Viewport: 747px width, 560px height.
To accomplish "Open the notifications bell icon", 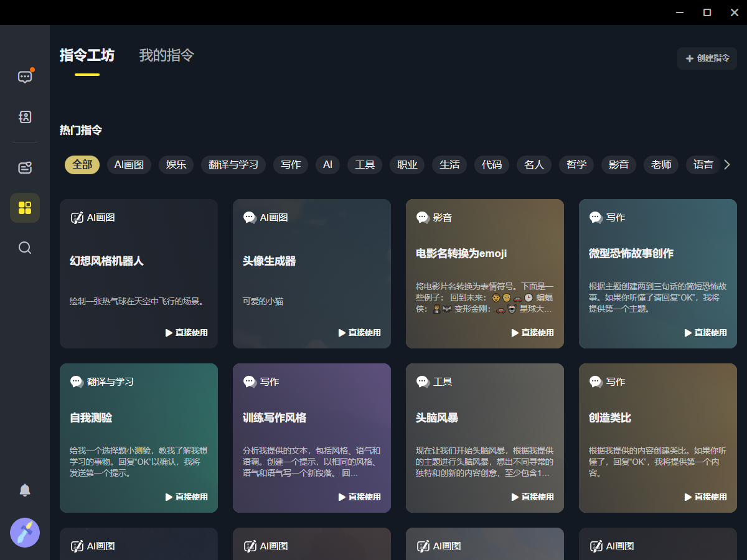I will [25, 490].
